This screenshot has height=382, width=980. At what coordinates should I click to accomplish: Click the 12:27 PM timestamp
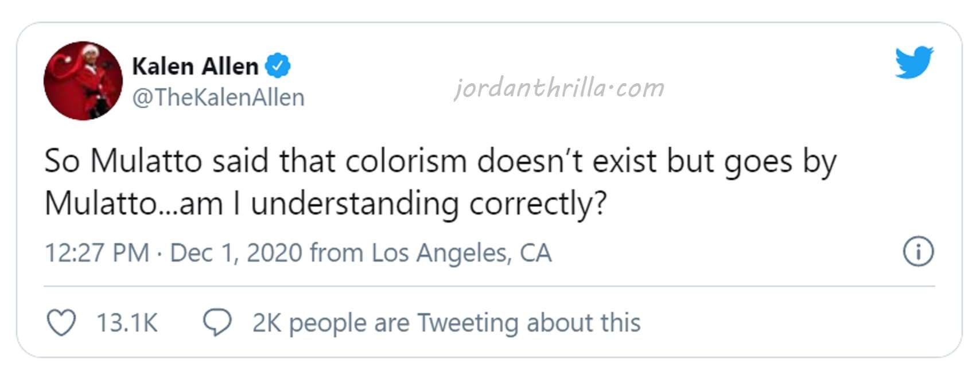click(97, 253)
